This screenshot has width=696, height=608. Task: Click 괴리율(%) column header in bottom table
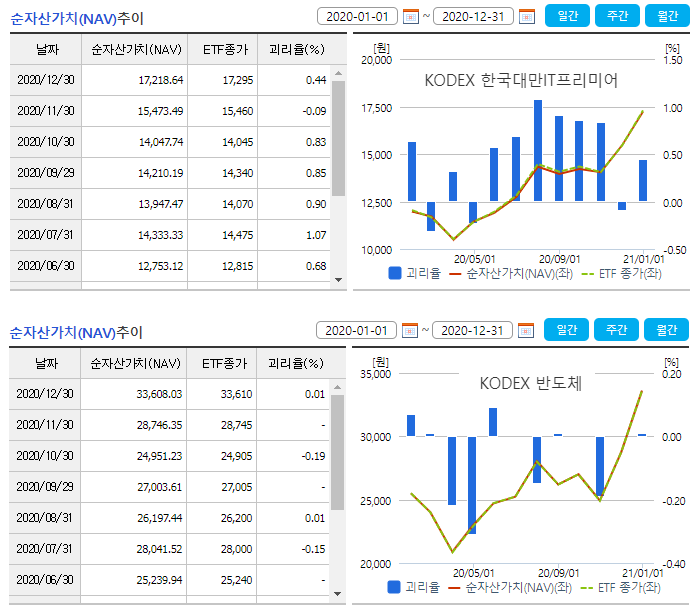coord(296,363)
